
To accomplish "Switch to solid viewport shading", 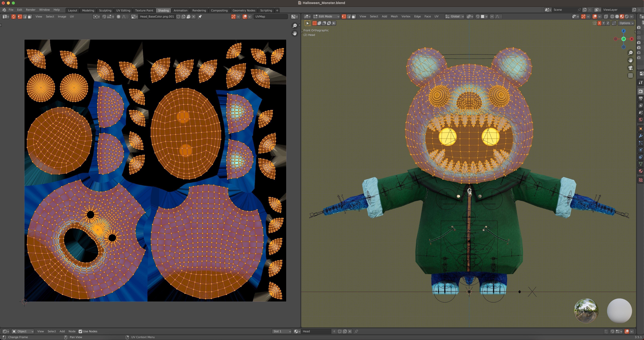I will click(x=617, y=16).
